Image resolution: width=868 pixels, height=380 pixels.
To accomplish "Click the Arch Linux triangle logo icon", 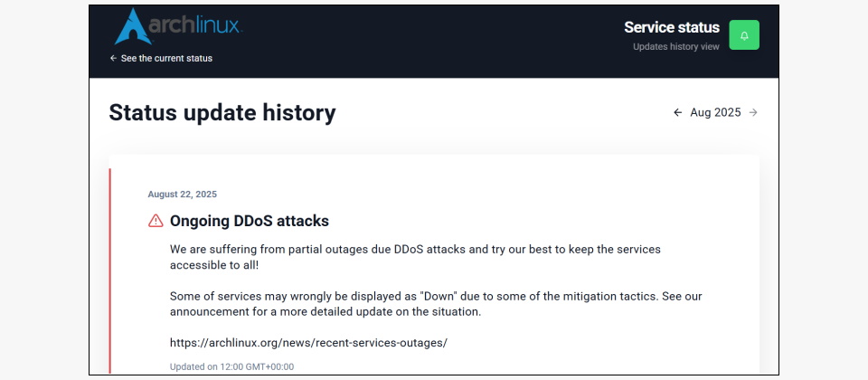I will (x=130, y=26).
